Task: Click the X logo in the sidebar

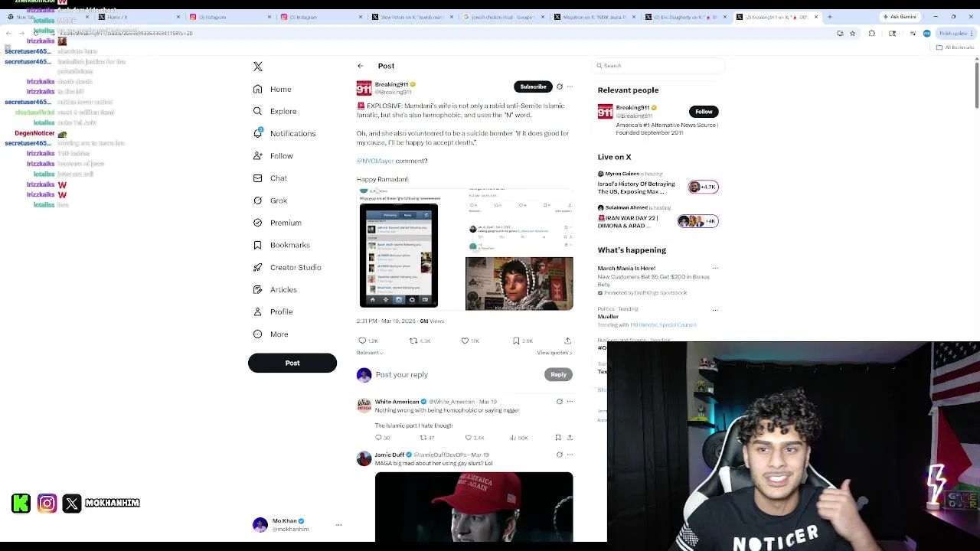Action: pos(258,67)
